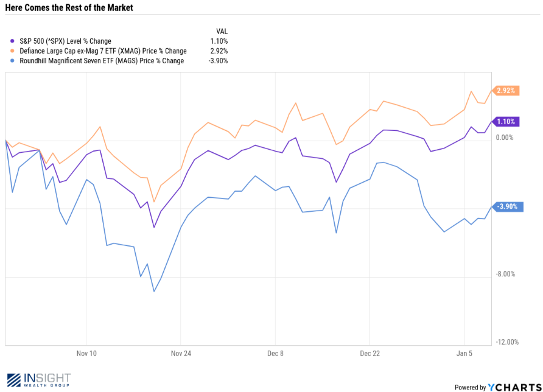This screenshot has height=392, width=543.
Task: Click the Nov 10 date marker
Action: pos(86,353)
